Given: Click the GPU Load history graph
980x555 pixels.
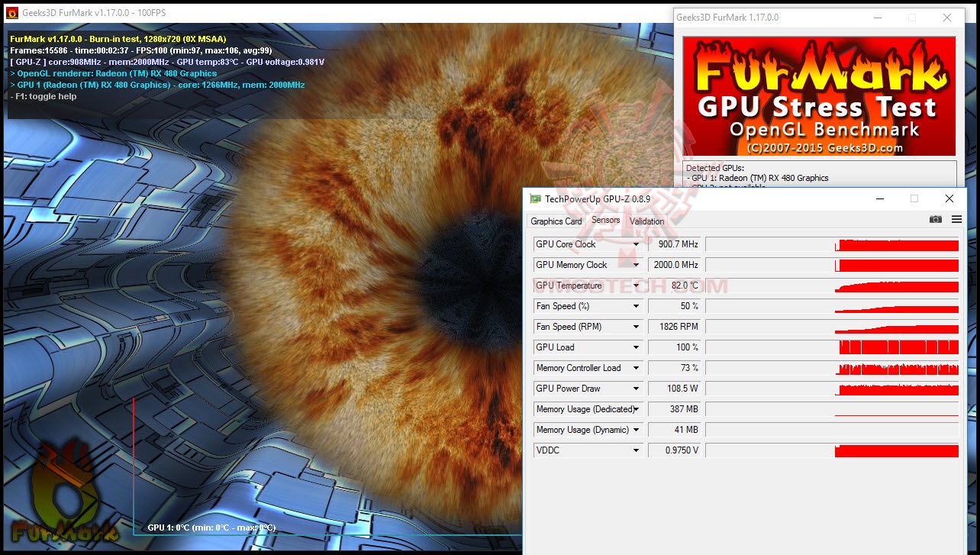Looking at the screenshot, I should tap(832, 347).
